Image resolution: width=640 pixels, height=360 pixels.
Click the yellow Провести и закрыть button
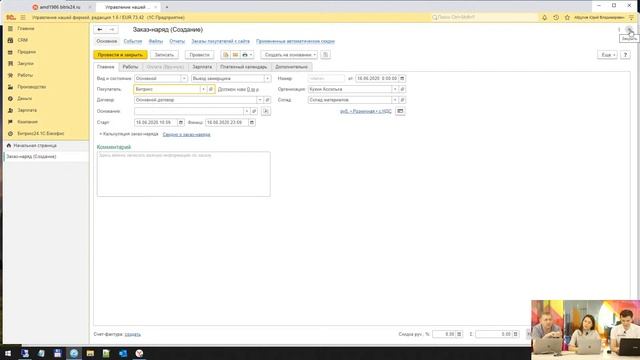point(120,55)
